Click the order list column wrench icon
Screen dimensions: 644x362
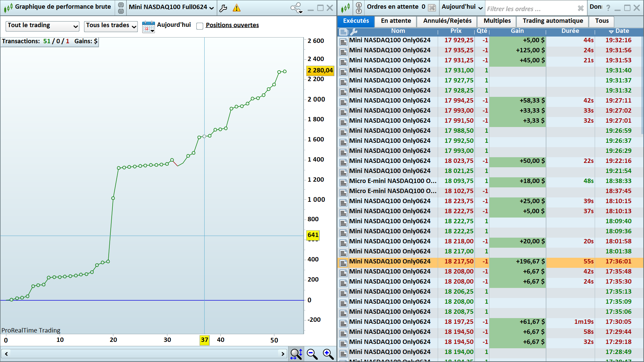tap(354, 32)
